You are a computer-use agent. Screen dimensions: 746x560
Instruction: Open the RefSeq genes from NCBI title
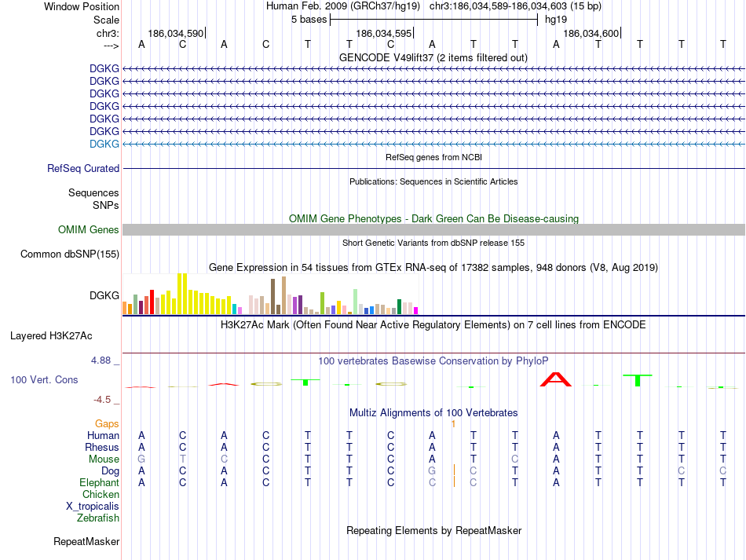pyautogui.click(x=433, y=157)
